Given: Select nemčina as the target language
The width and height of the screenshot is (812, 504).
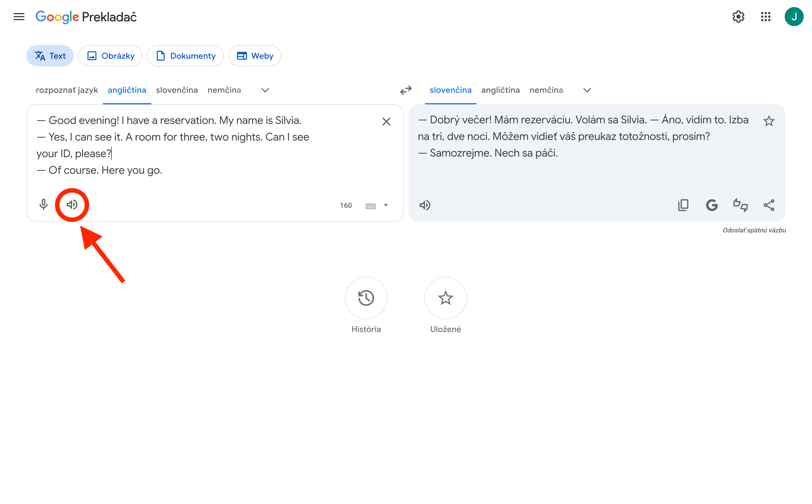Looking at the screenshot, I should [x=546, y=90].
